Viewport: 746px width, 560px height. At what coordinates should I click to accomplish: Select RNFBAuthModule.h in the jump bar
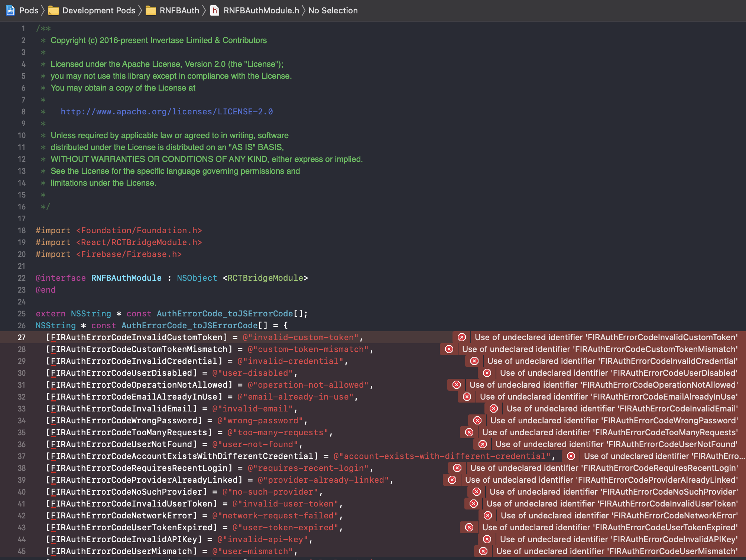[x=261, y=10]
